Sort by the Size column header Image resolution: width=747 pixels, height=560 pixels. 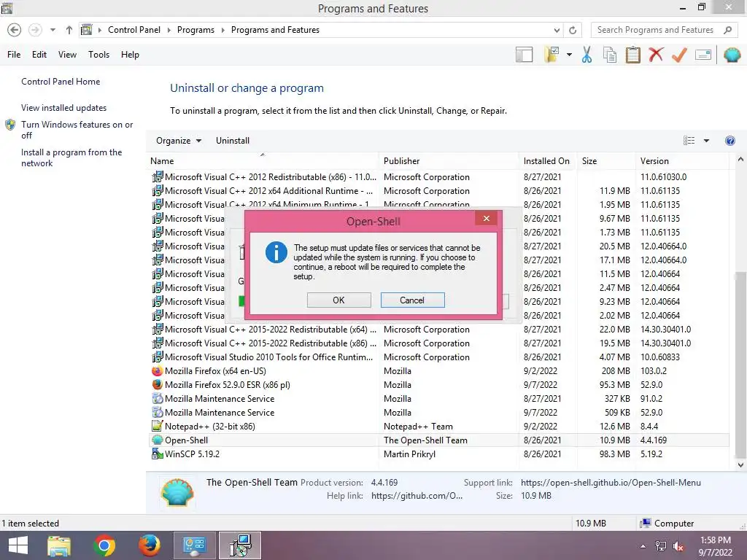pos(605,161)
